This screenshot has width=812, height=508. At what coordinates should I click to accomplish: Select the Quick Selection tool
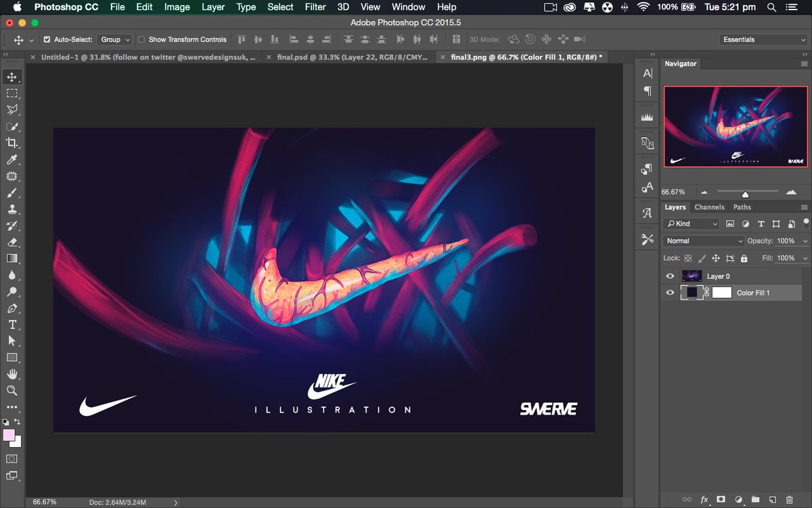12,127
